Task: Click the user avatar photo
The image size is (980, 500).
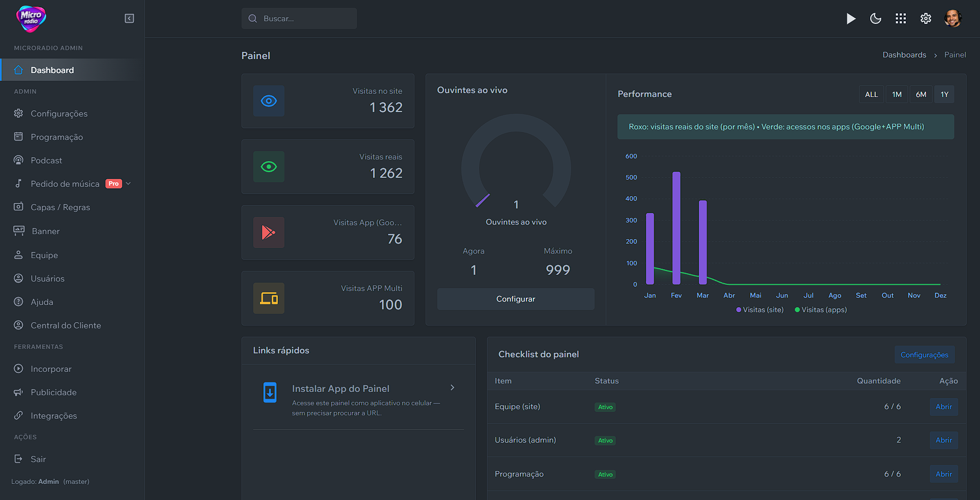Action: [953, 18]
